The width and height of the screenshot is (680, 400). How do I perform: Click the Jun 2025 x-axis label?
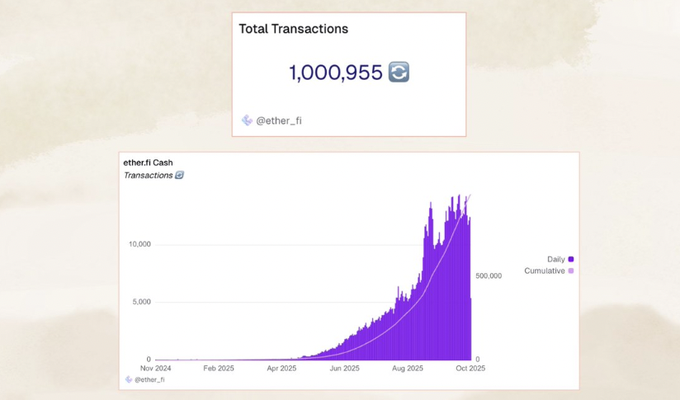click(344, 367)
